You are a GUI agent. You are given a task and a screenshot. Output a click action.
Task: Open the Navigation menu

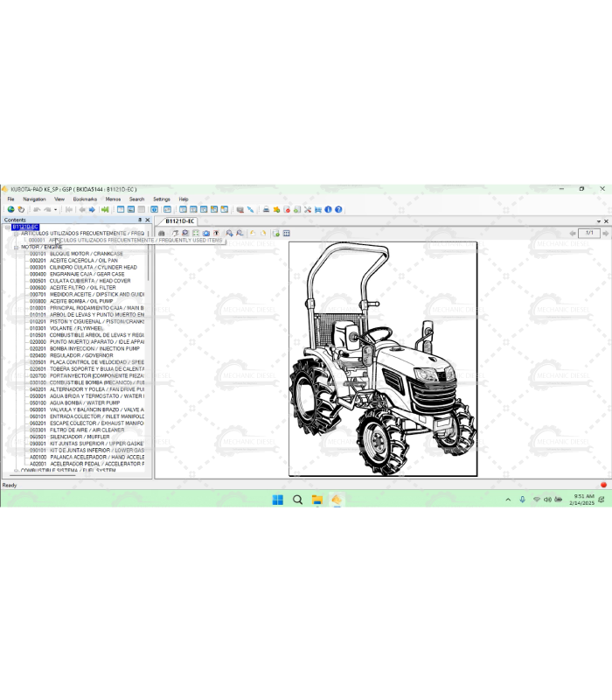(x=34, y=199)
